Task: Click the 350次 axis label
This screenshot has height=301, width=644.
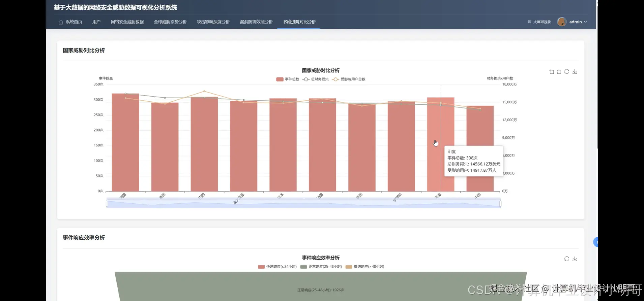Action: coord(98,85)
